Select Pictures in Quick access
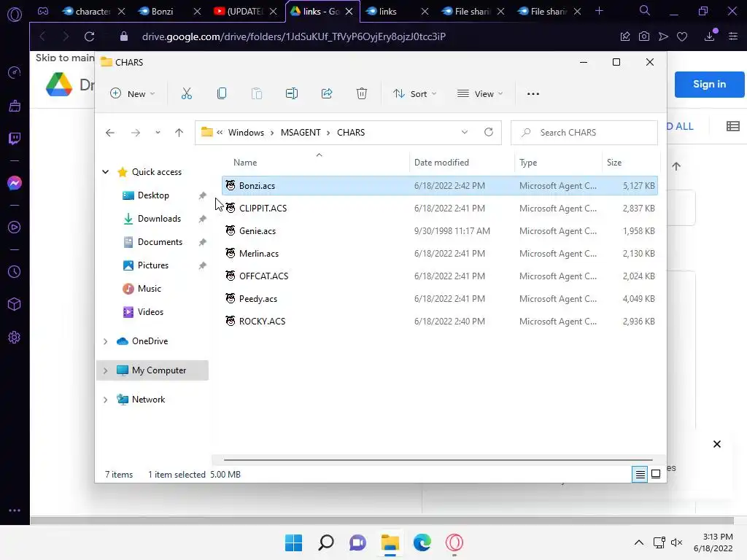Image resolution: width=747 pixels, height=560 pixels. coord(153,265)
